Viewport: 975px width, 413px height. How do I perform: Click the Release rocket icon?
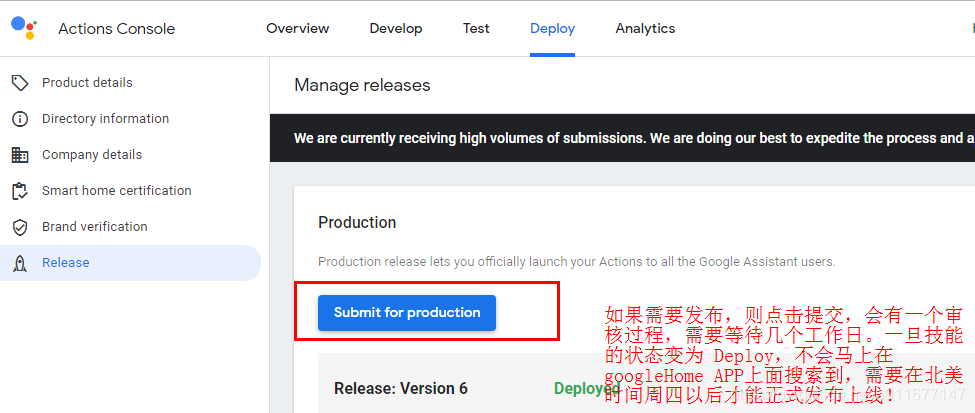[20, 263]
